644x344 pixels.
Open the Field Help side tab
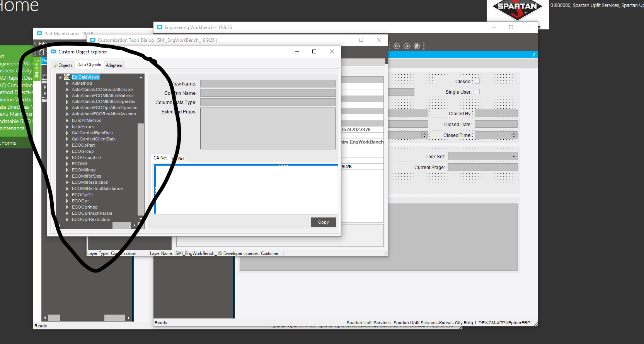pos(37,69)
